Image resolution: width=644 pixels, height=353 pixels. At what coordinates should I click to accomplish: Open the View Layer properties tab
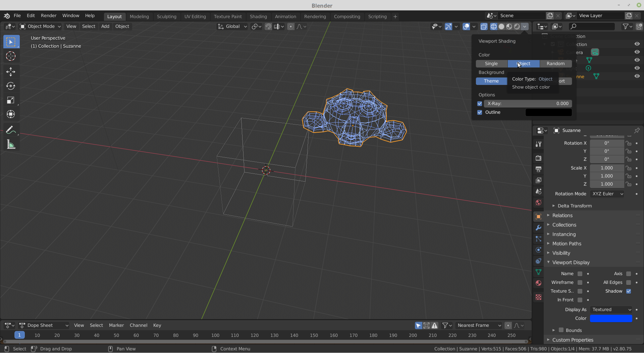pos(539,180)
